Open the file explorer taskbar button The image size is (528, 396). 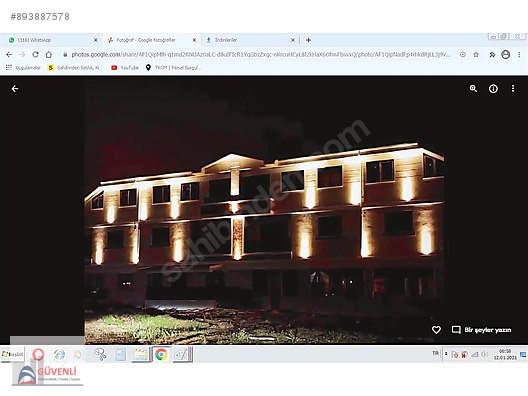click(141, 354)
